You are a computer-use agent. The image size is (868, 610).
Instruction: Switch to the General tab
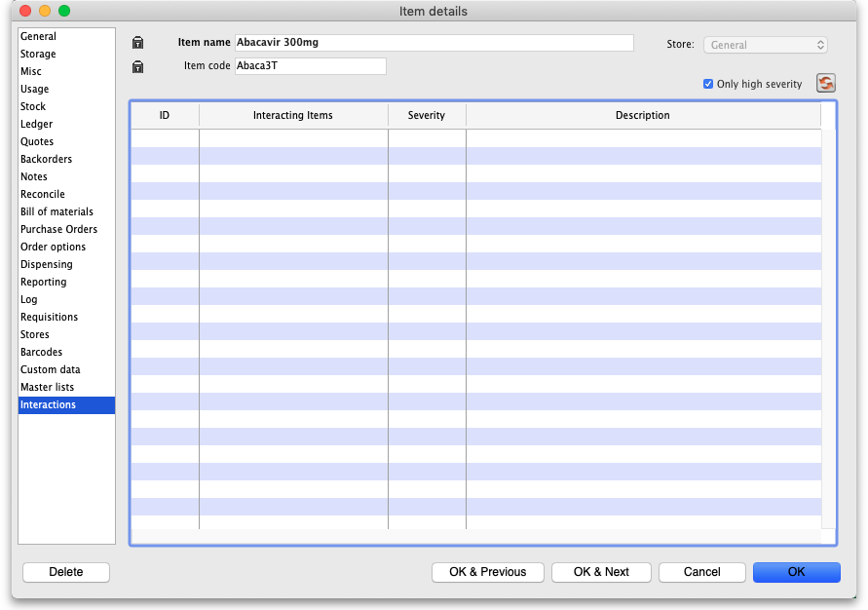click(39, 36)
